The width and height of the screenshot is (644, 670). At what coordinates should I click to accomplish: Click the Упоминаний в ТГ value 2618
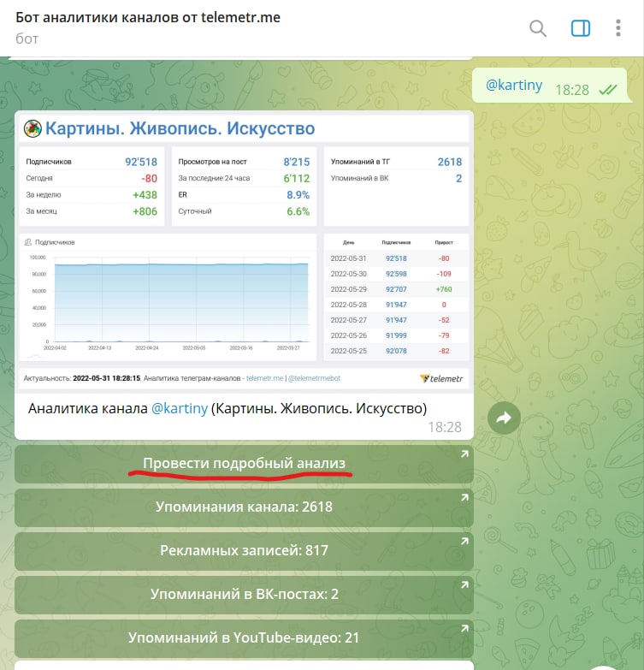450,162
